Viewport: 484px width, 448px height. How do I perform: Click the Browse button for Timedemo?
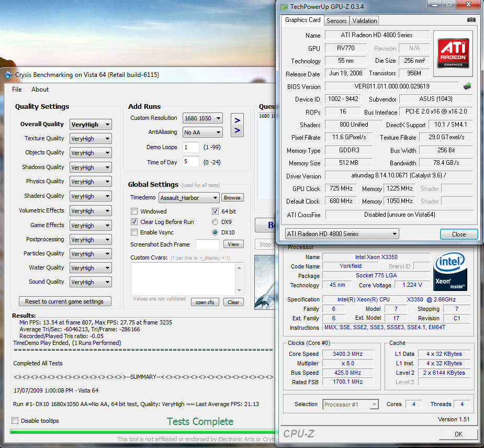click(x=232, y=198)
